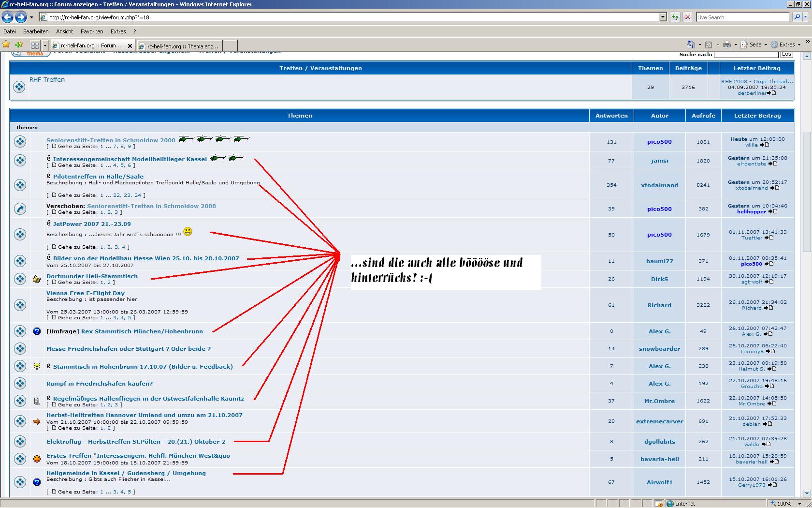Click in the Live Search input box
This screenshot has height=508, width=812.
point(743,17)
